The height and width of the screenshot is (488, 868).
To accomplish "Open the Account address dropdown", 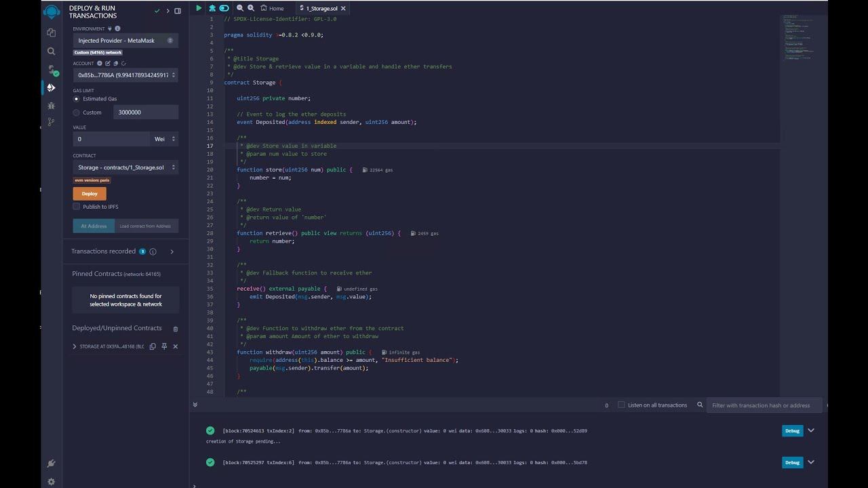I will click(x=125, y=75).
